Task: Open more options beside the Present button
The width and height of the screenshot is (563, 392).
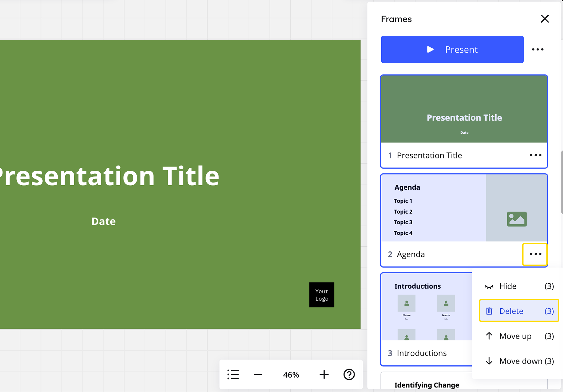Action: pyautogui.click(x=538, y=49)
